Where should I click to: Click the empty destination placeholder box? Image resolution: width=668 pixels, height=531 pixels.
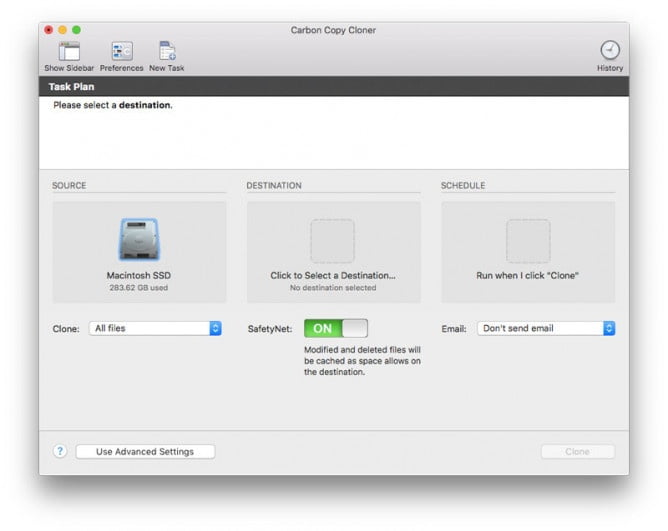pyautogui.click(x=332, y=241)
